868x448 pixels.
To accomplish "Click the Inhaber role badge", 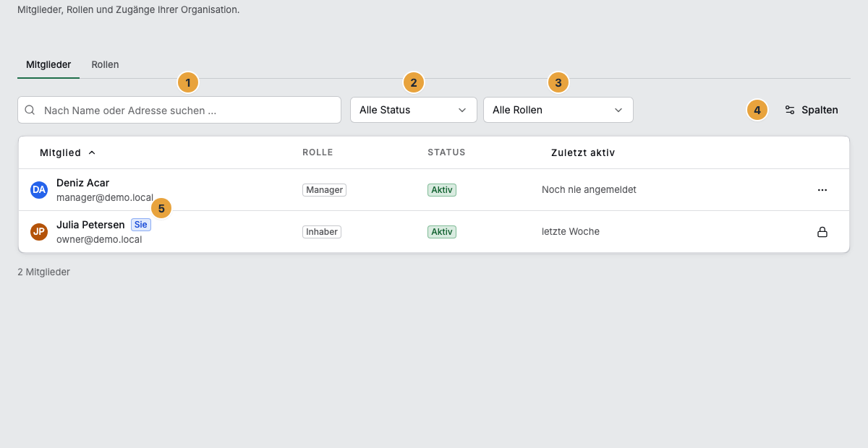I will tap(322, 232).
